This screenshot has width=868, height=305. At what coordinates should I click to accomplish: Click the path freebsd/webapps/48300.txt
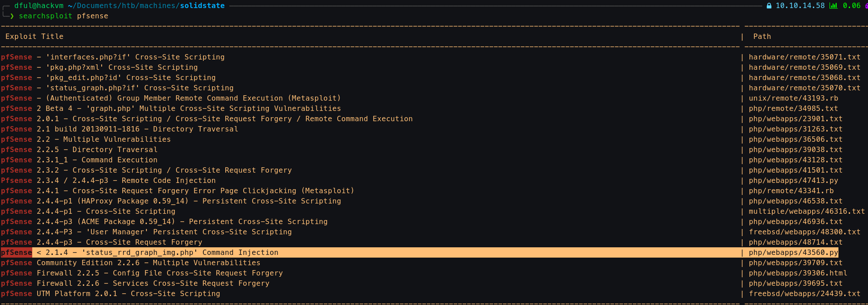pyautogui.click(x=805, y=232)
